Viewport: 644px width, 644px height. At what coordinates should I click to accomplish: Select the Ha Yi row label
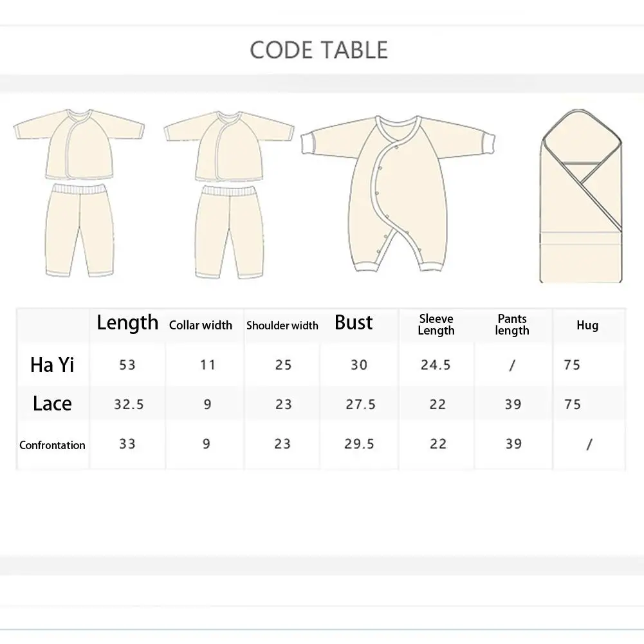click(52, 365)
